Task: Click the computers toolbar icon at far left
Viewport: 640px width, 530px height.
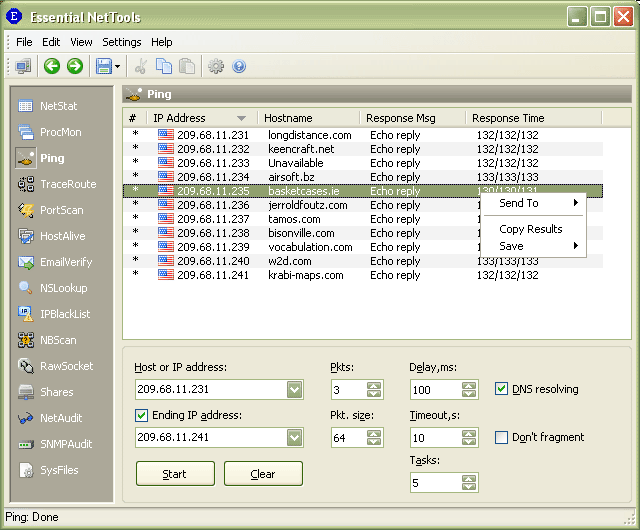Action: click(x=23, y=66)
